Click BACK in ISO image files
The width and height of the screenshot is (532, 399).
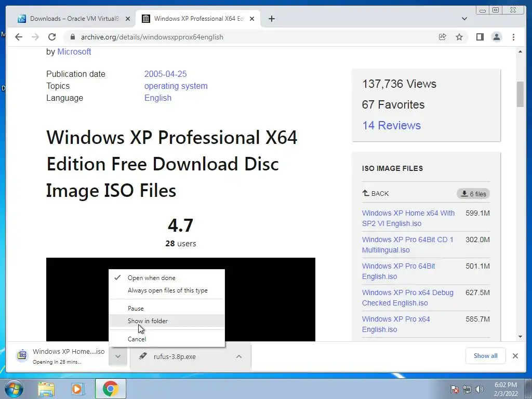(x=375, y=193)
